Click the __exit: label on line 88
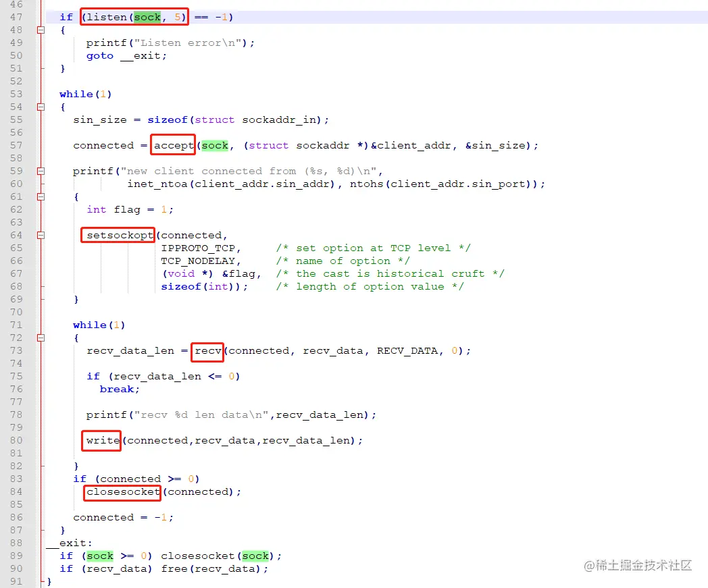 point(69,543)
